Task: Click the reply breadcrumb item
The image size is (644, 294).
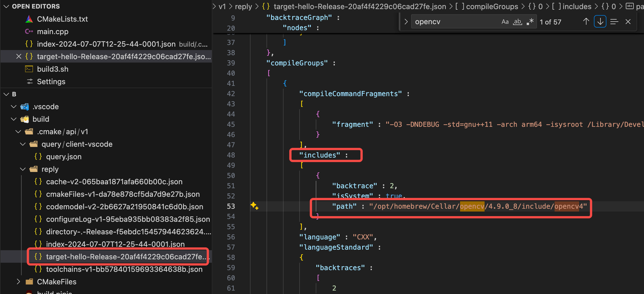Action: click(x=243, y=6)
